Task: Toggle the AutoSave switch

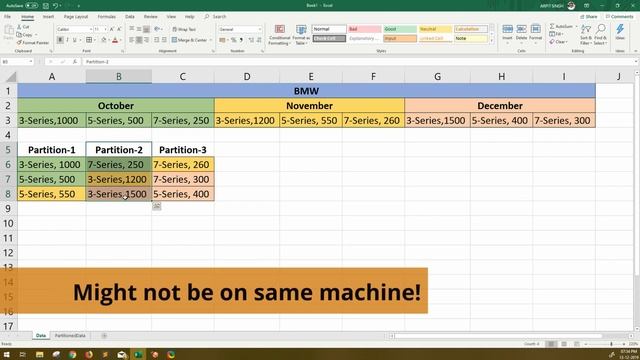Action: click(x=31, y=6)
